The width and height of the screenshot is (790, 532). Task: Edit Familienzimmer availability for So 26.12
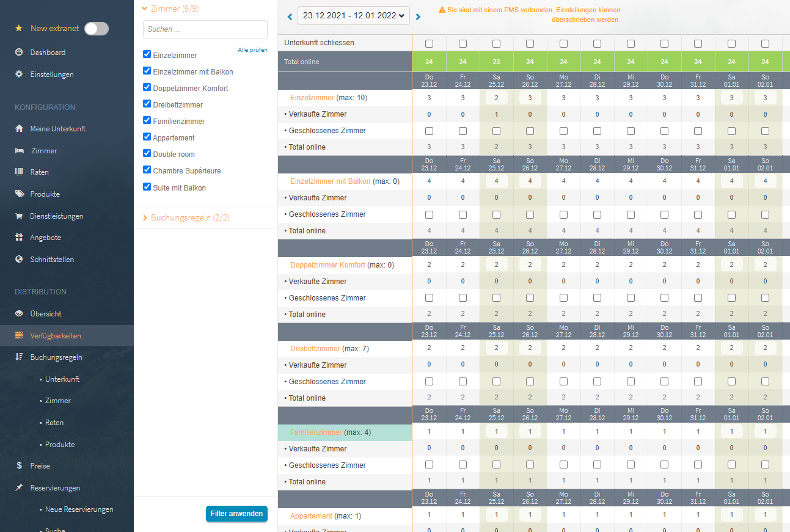[530, 432]
